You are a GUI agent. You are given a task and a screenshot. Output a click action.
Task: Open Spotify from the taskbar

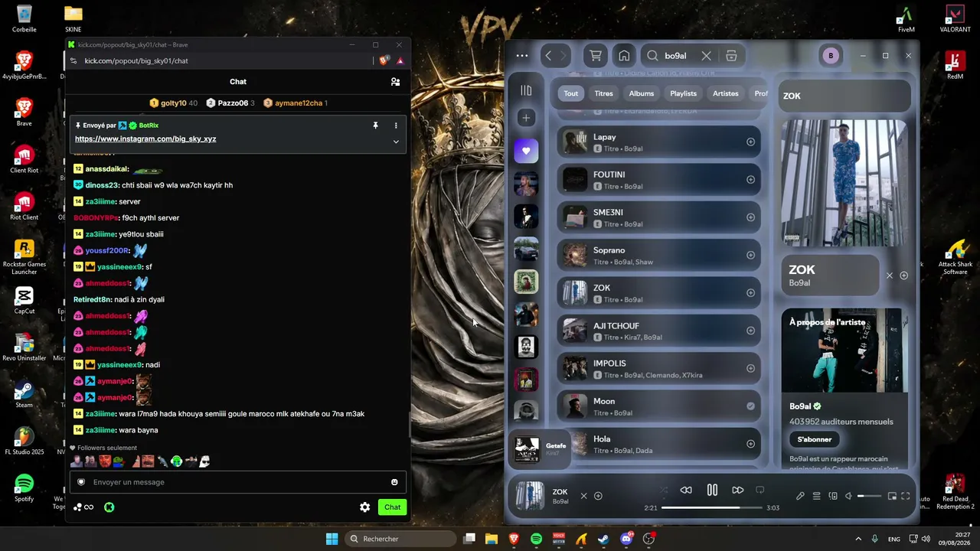tap(536, 539)
